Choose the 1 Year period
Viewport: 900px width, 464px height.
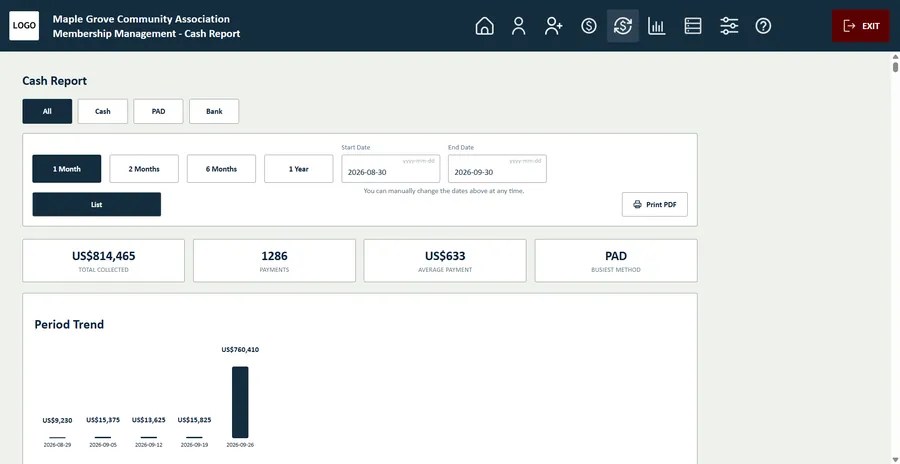coord(298,169)
